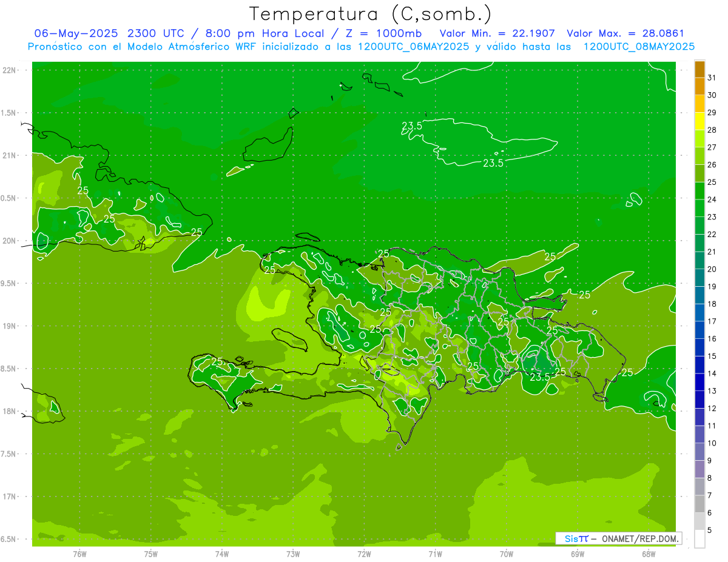
Task: Click the "69W" longitude axis label
Action: (x=578, y=554)
